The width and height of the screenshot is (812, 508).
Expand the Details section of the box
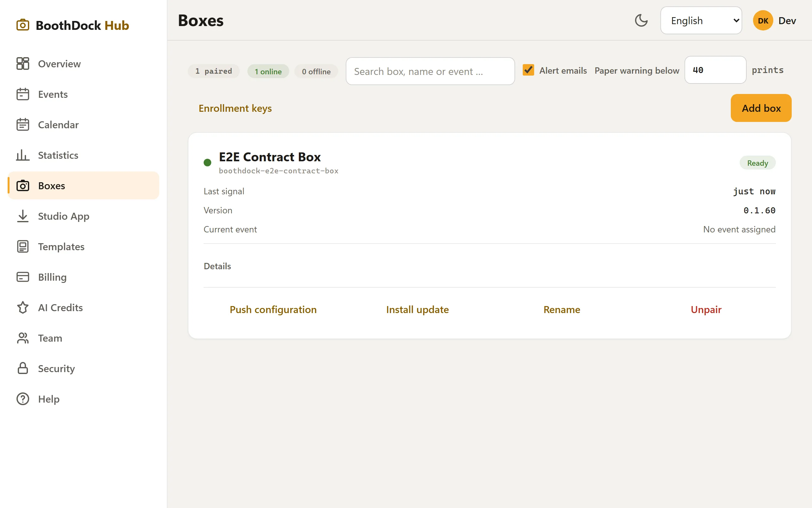[217, 266]
